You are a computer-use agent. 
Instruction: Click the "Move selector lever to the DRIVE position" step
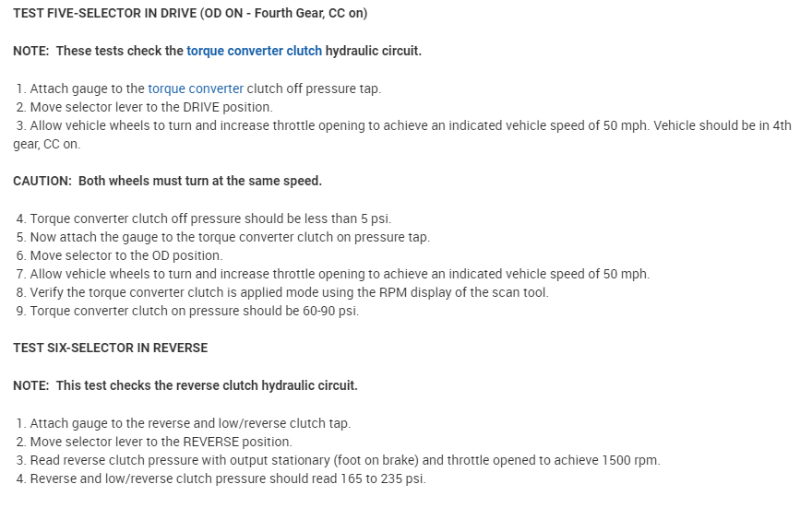149,107
